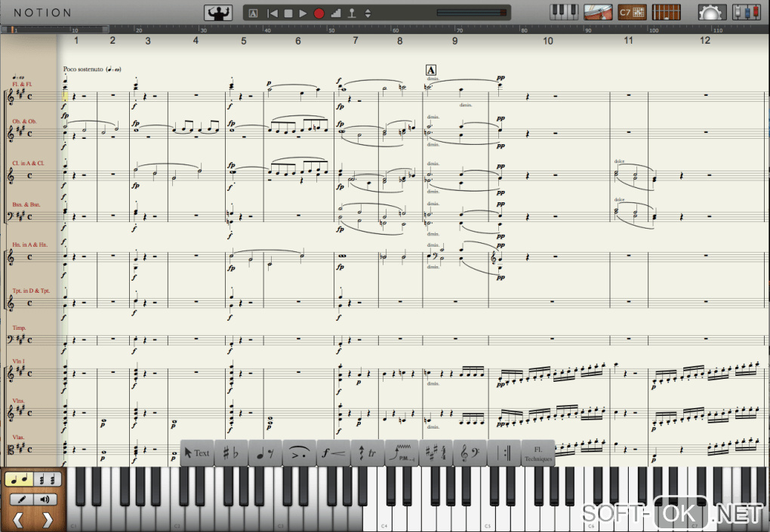Click the step-time entry stairs icon
The width and height of the screenshot is (770, 532).
point(336,14)
